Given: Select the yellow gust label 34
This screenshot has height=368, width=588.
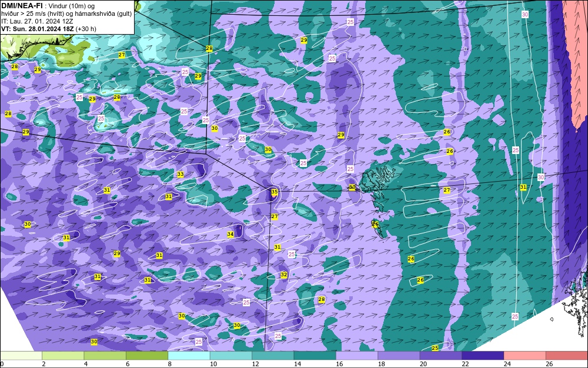Looking at the screenshot, I should coord(230,234).
